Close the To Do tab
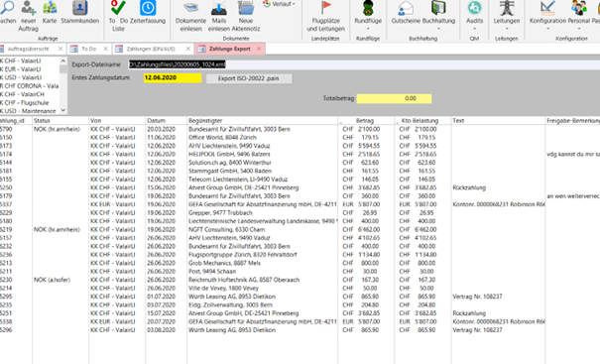The image size is (600, 364). click(105, 49)
